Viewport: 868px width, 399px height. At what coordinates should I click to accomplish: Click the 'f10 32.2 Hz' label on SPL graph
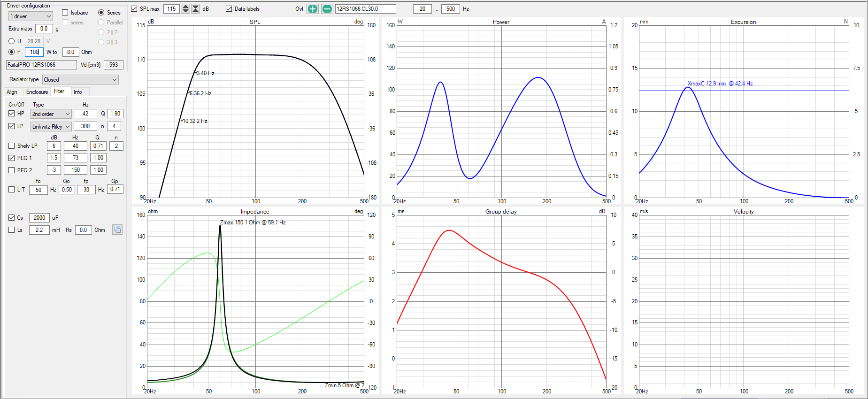(x=194, y=121)
